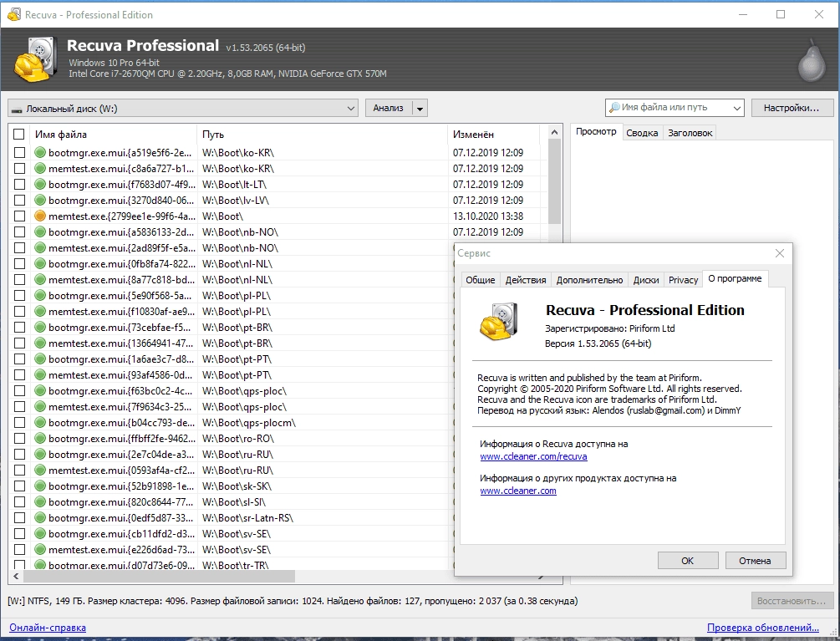Open the Действия tab in Сервис dialog
The height and width of the screenshot is (641, 840).
tap(526, 279)
